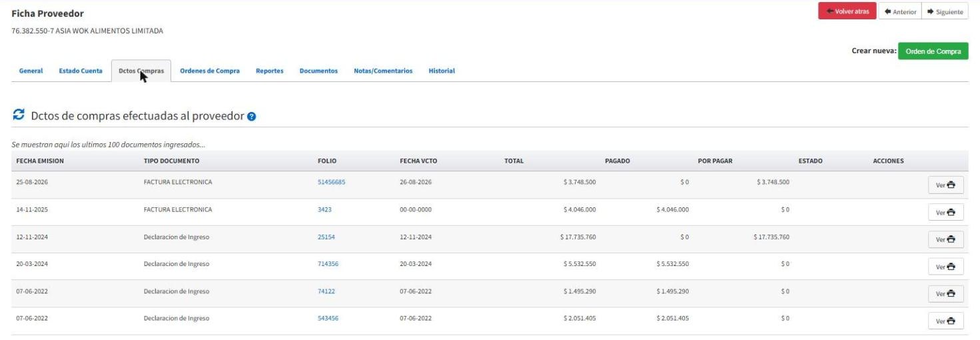
Task: Click the FOLIO column header
Action: pos(327,161)
